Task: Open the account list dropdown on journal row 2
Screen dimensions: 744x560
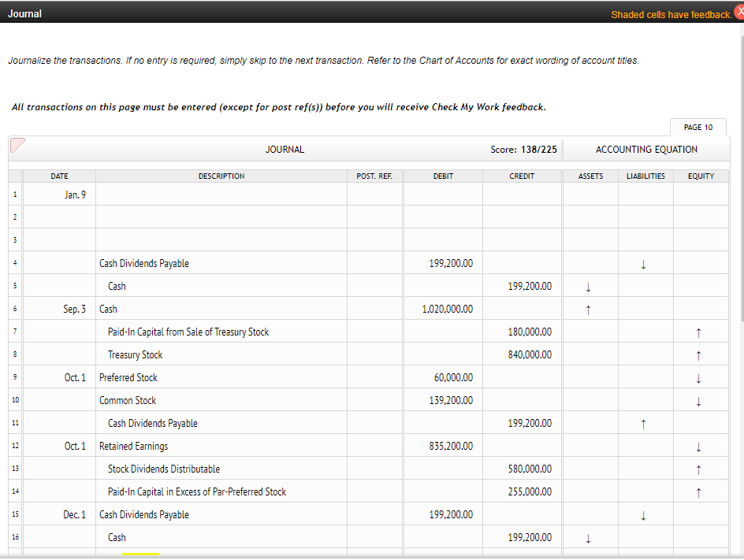Action: point(221,217)
